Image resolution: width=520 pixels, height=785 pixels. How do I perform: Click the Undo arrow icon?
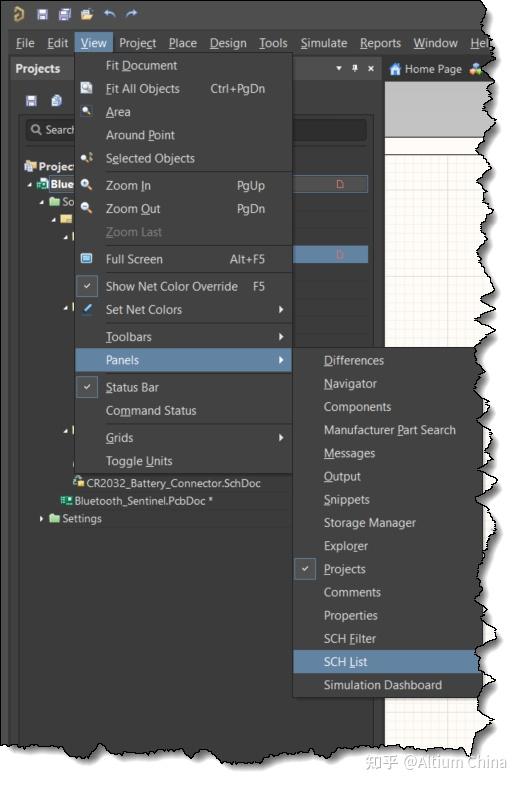109,14
